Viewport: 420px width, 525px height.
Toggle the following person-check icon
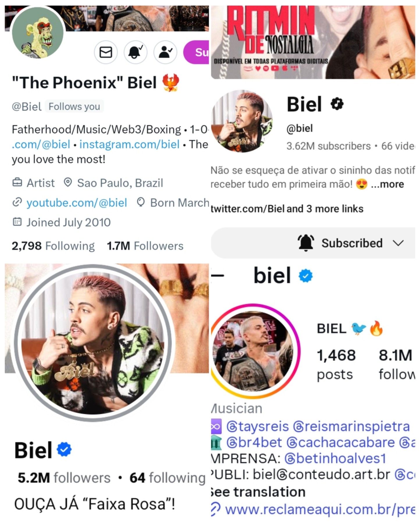(x=165, y=52)
